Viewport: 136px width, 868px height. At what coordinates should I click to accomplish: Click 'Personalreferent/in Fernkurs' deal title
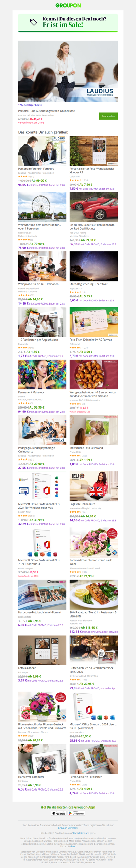36,169
